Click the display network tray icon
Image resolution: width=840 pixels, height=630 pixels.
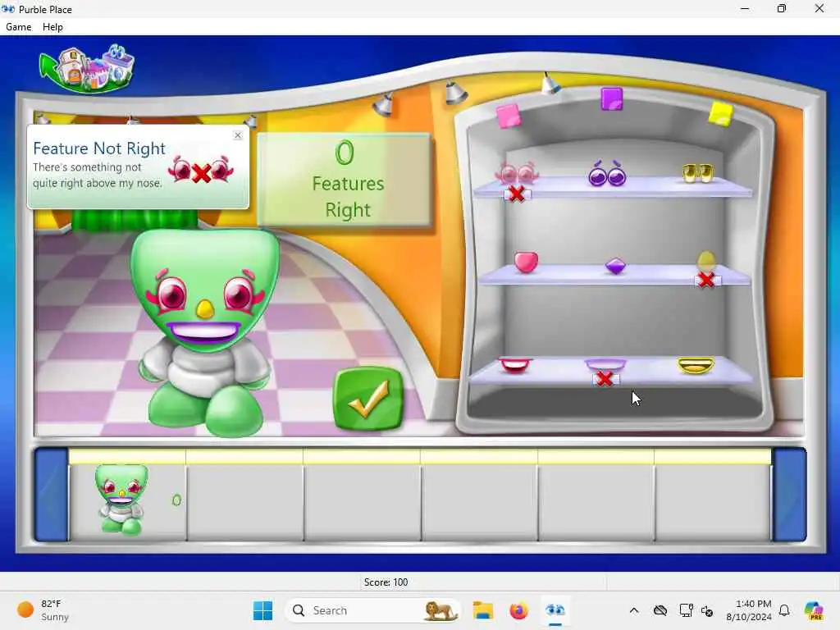pos(686,610)
